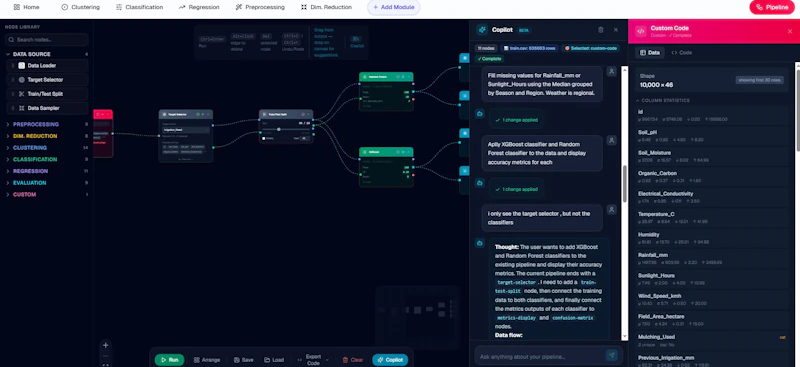Open the Home tab

click(26, 7)
